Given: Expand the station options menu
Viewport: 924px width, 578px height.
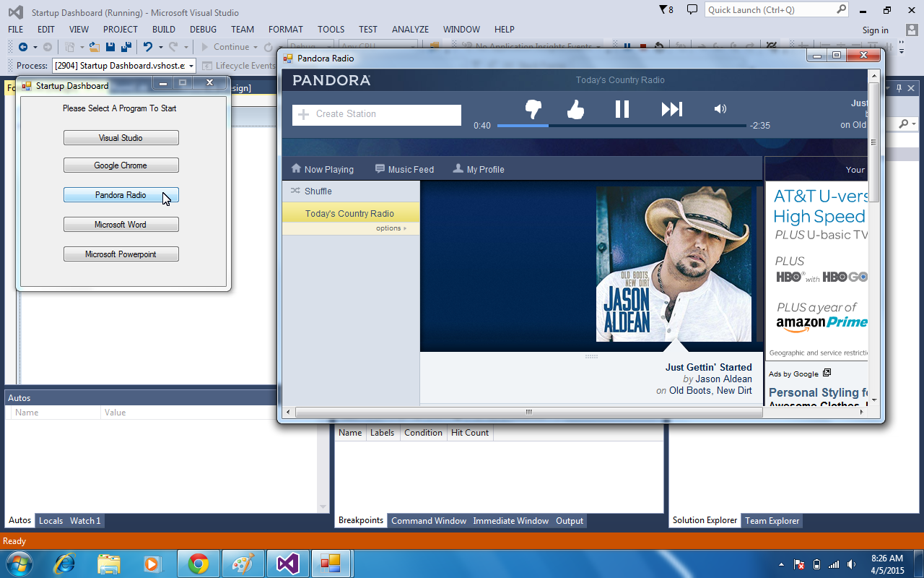Looking at the screenshot, I should (x=391, y=228).
